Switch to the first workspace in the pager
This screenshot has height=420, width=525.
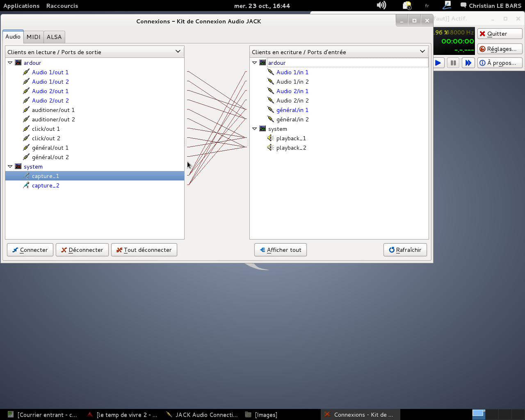pos(479,414)
